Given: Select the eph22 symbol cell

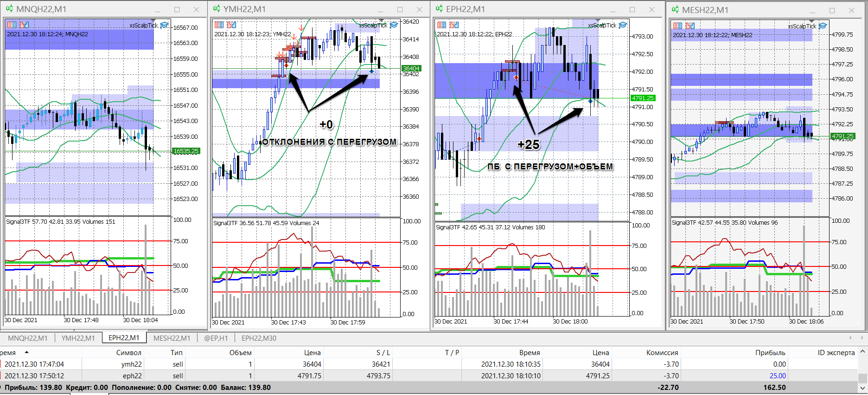Looking at the screenshot, I should click(x=132, y=376).
